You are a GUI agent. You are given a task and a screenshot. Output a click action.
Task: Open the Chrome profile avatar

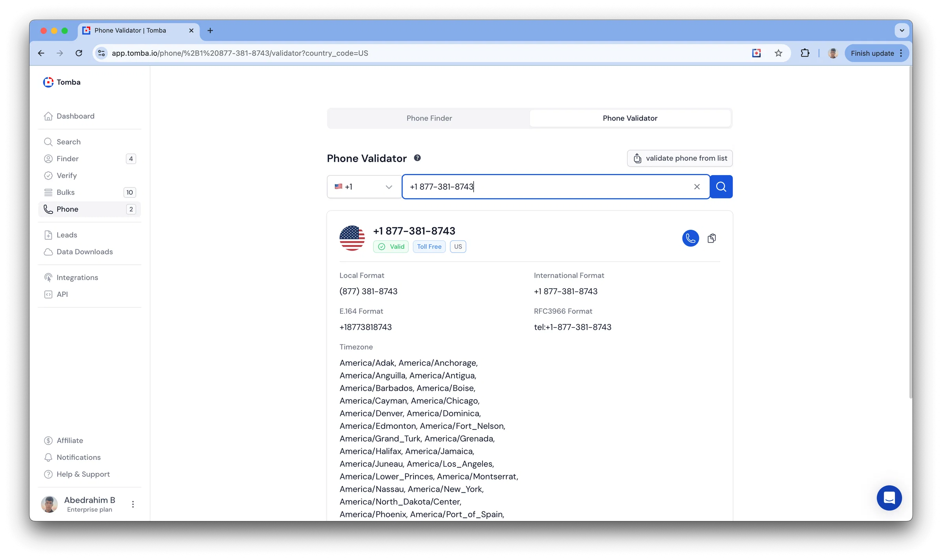tap(833, 53)
